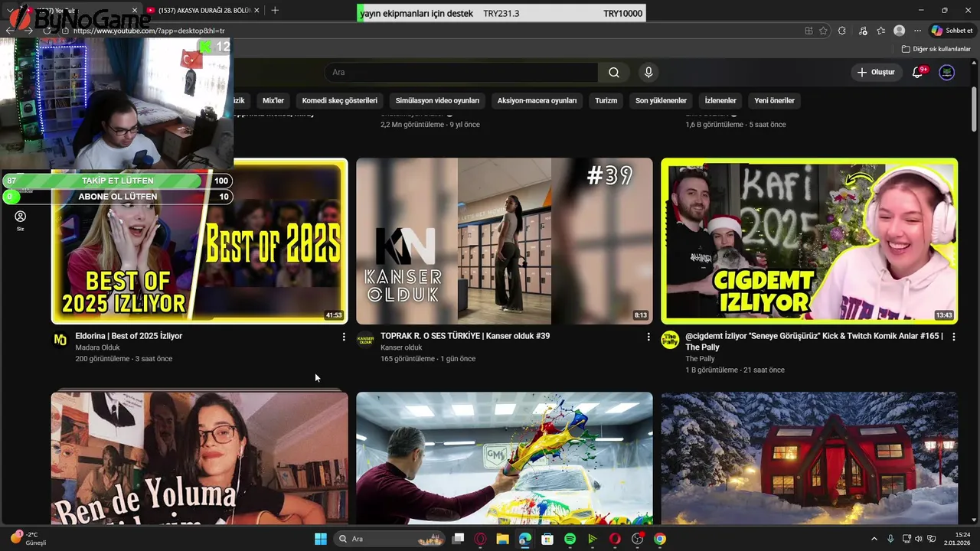This screenshot has width=980, height=551.
Task: Click the Windows taskbar search box
Action: 390,539
